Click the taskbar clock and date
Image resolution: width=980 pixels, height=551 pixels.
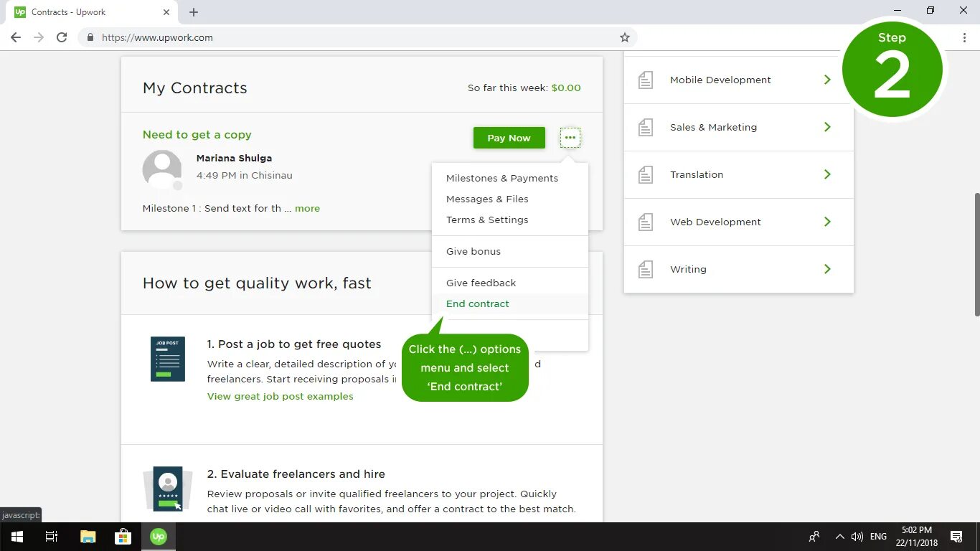pos(917,537)
